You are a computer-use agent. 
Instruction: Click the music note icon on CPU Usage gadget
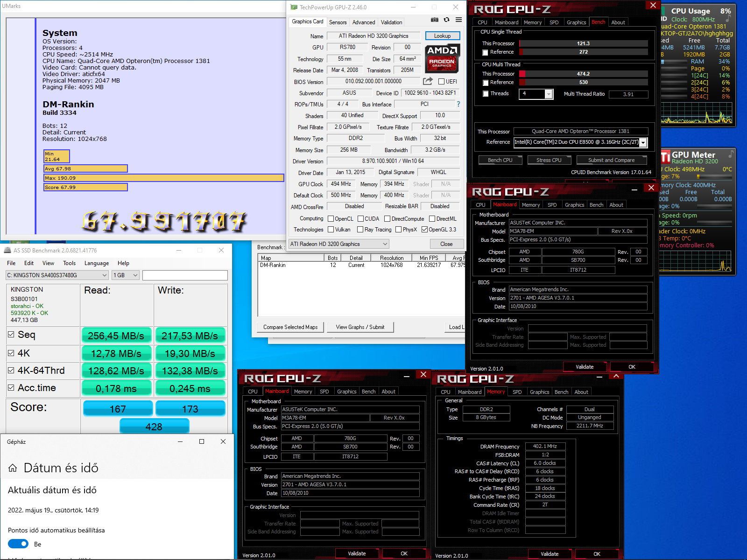(x=728, y=18)
